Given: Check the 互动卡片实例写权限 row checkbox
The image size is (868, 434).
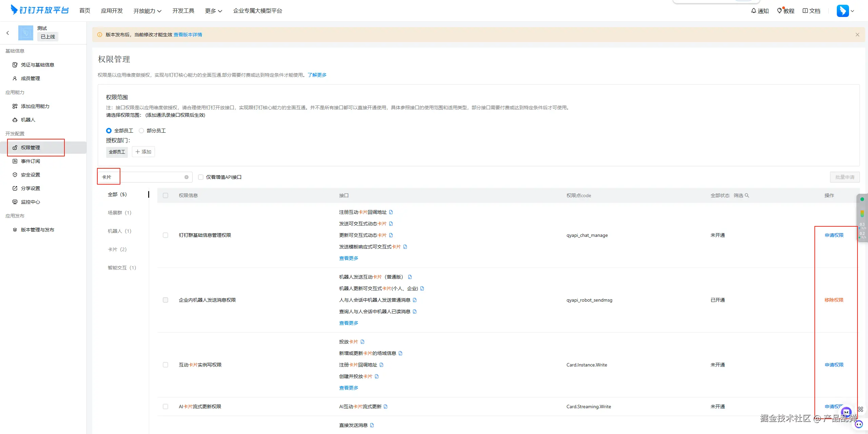Looking at the screenshot, I should point(165,365).
